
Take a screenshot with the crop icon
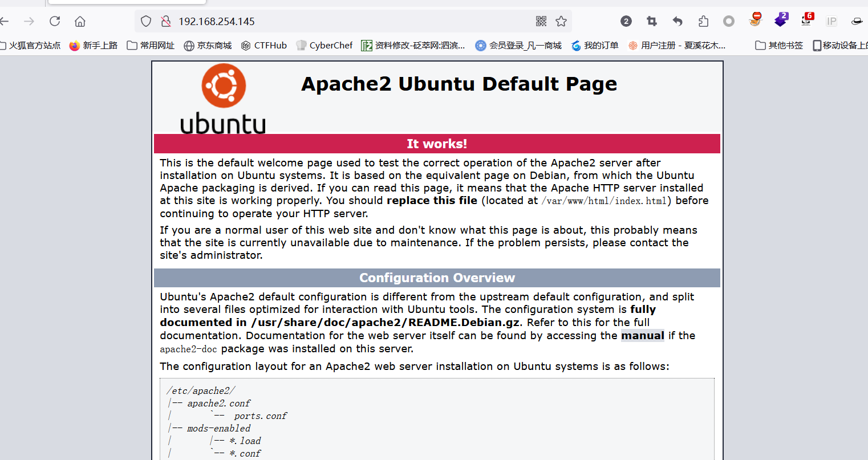point(652,21)
